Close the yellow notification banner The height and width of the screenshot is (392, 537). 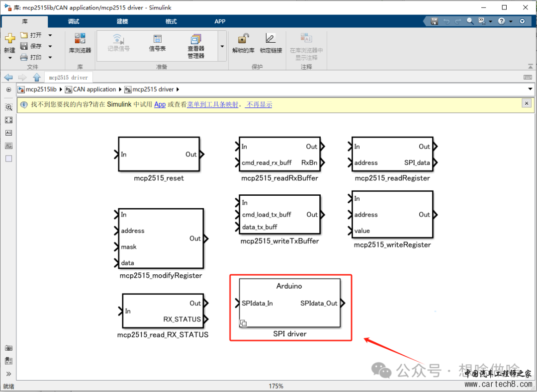point(527,103)
